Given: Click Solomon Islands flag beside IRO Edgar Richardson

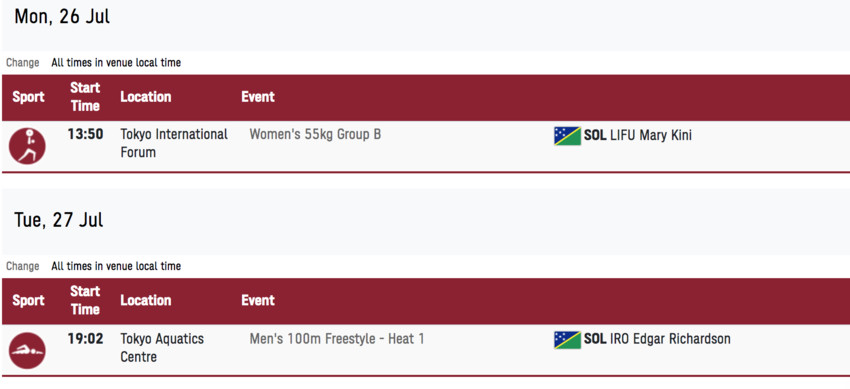Looking at the screenshot, I should [567, 340].
